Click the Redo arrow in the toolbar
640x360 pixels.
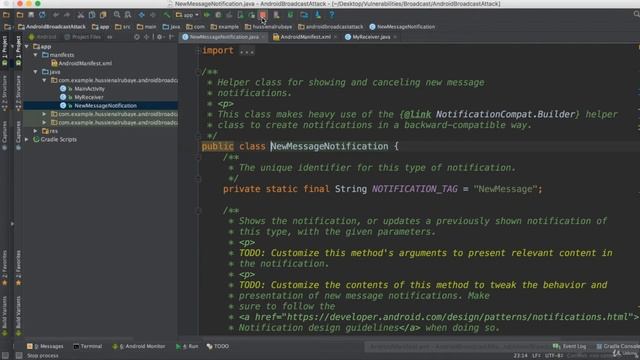[x=67, y=15]
